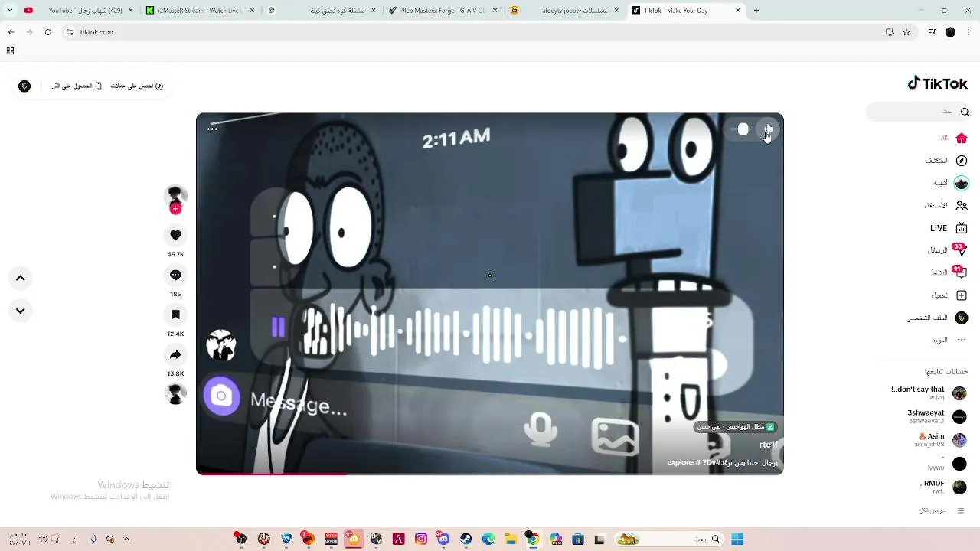
Task: Open the followed account 3shwaeyat
Action: tap(936, 416)
